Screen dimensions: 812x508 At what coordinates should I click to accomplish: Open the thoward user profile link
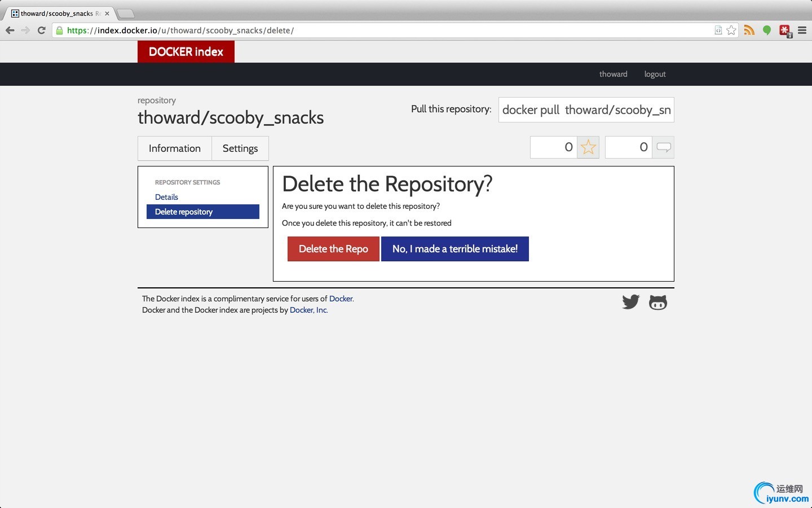[613, 74]
